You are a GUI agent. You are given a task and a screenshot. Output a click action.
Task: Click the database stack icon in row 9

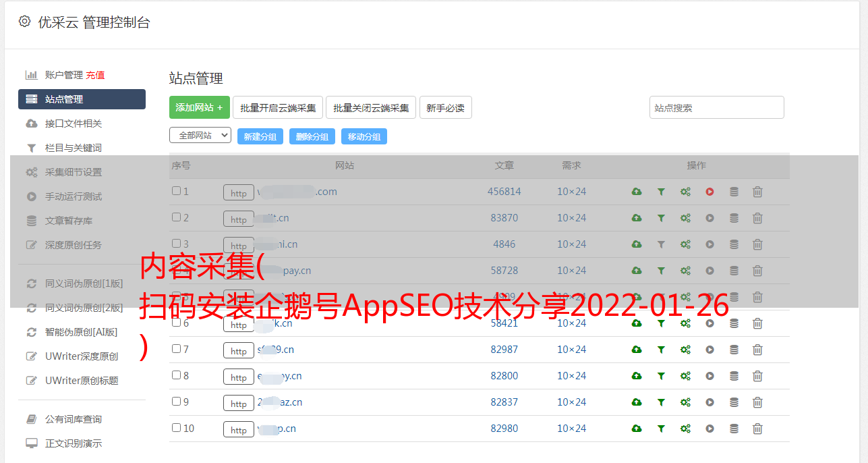click(734, 402)
